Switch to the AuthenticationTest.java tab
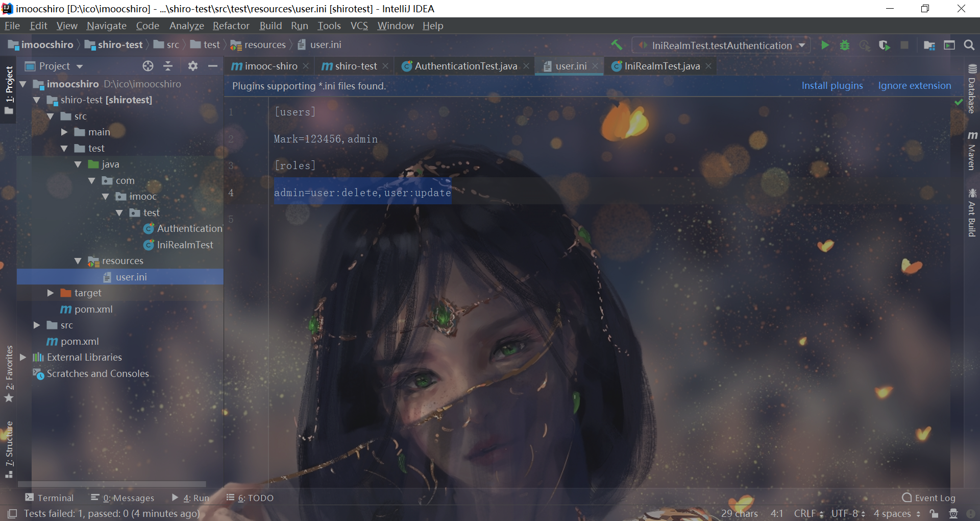 tap(466, 66)
